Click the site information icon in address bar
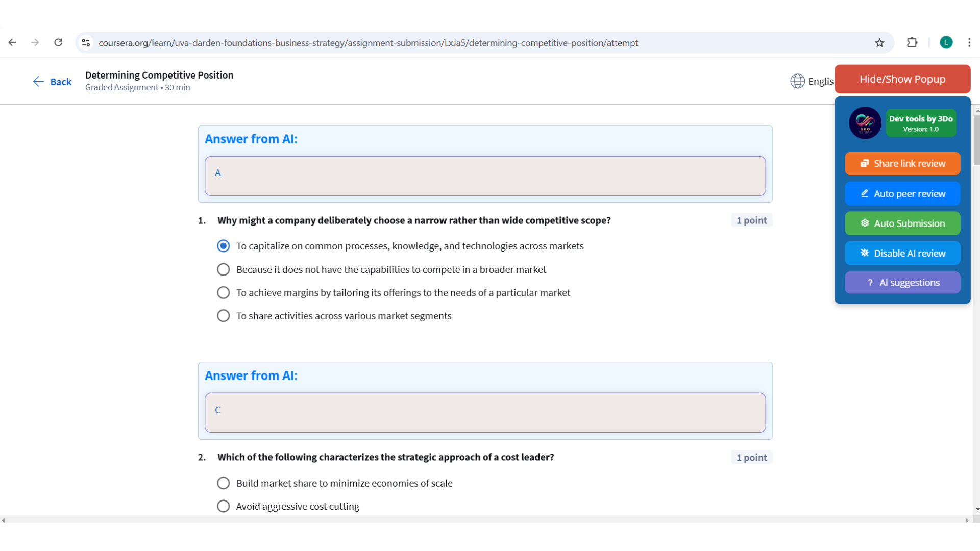The width and height of the screenshot is (980, 551). (x=86, y=43)
